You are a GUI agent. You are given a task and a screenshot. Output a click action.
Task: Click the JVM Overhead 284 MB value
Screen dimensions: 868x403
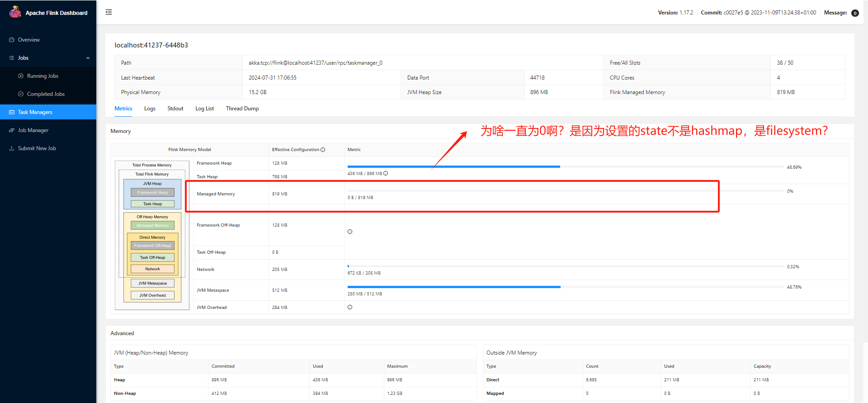tap(280, 308)
